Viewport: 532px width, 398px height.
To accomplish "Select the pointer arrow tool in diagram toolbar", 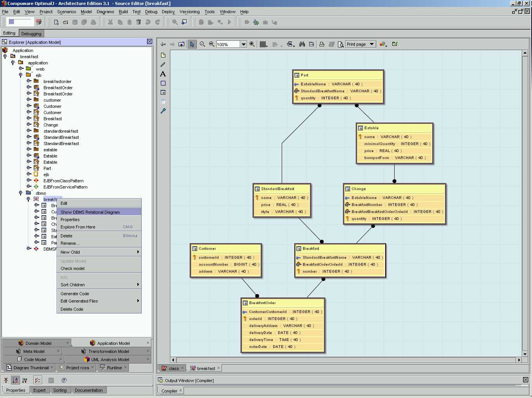I will 192,44.
